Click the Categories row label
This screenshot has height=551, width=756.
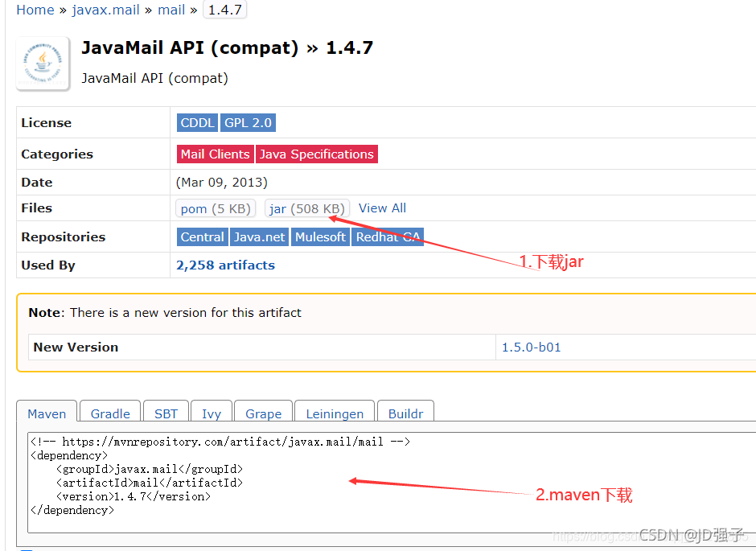click(57, 154)
